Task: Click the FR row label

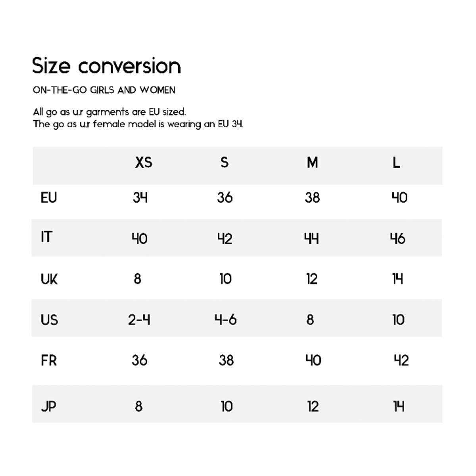Action: 49,361
